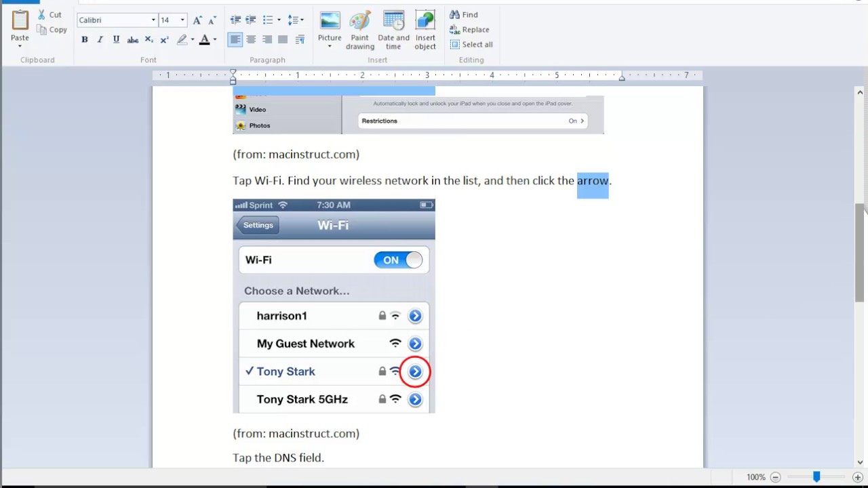Open the highlight color dropdown arrow
This screenshot has width=868, height=488.
click(193, 40)
